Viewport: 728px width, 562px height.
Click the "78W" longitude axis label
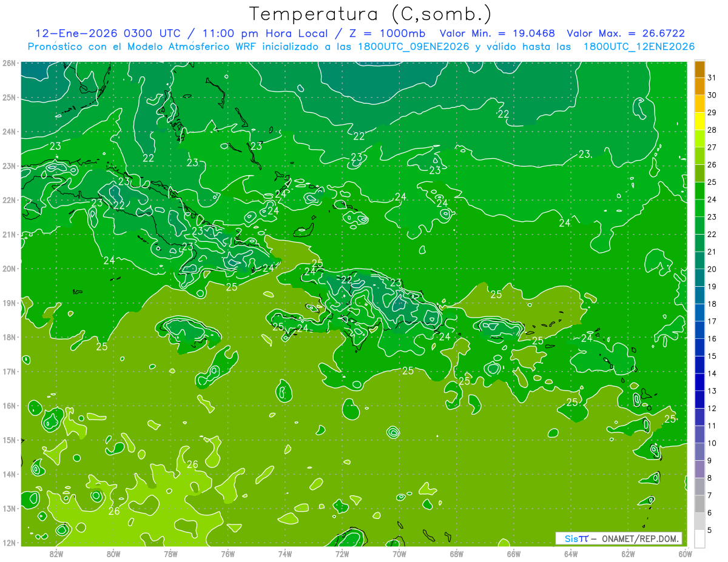click(170, 553)
